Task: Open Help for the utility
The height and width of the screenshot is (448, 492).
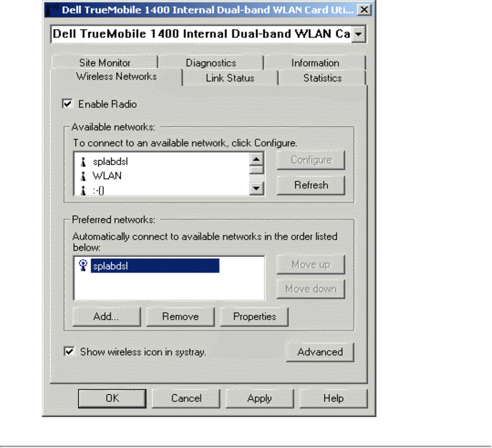Action: [333, 398]
